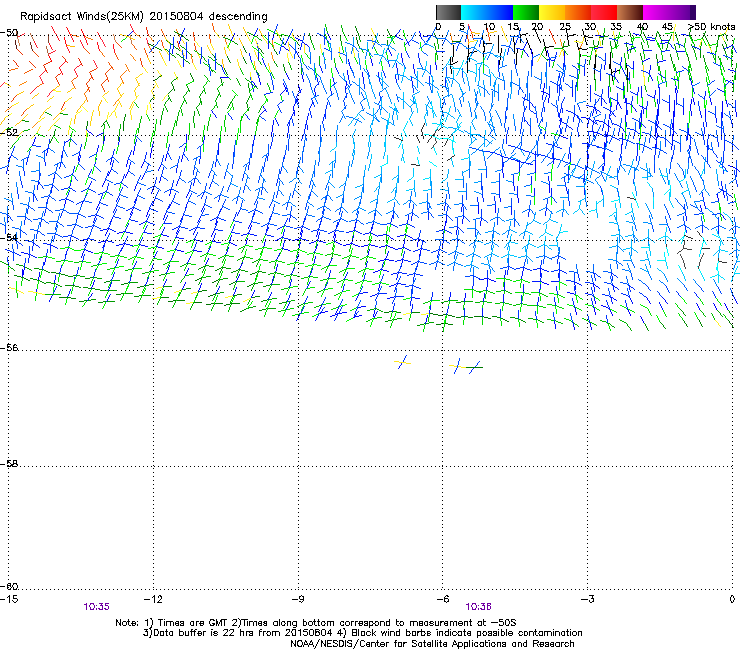Click the '-6' longitude axis label
Viewport: 740px width, 650px height.
pos(443,599)
